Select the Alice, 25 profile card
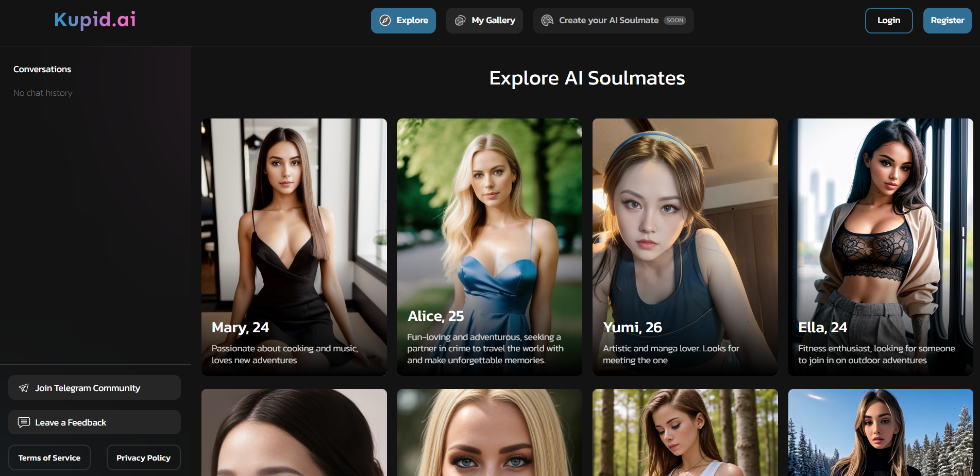The image size is (980, 476). point(489,247)
